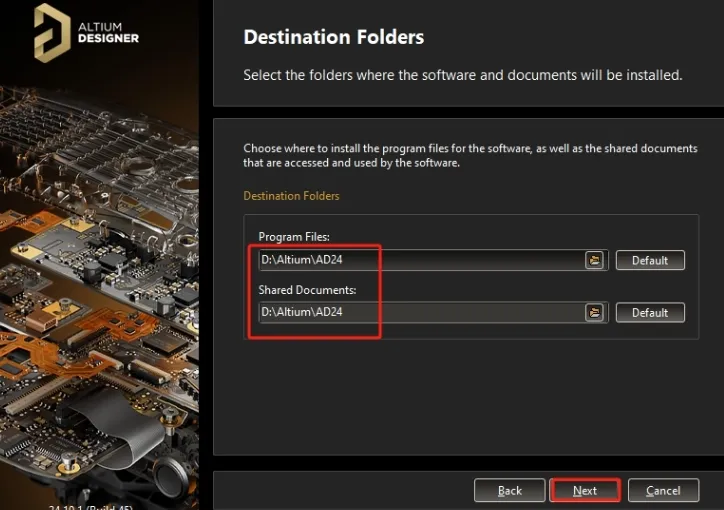Click the orange Destination Folders section label
Screen dimensions: 724x510
click(291, 196)
